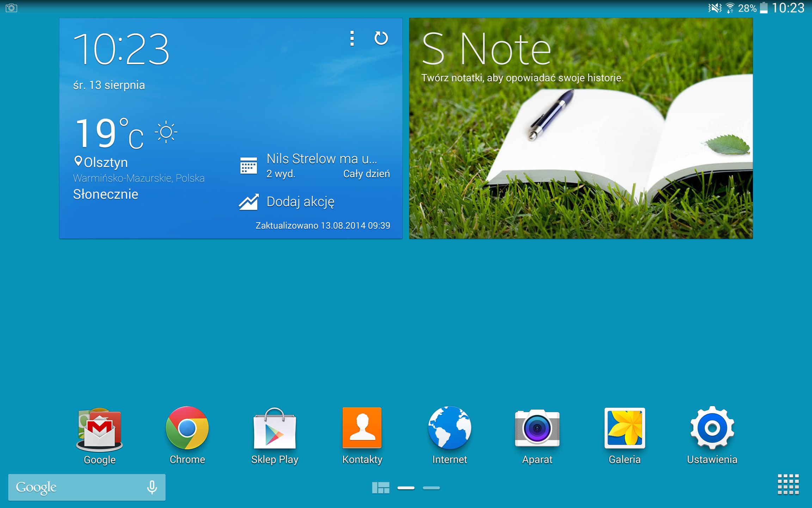Open the Kontakty contacts app
This screenshot has height=508, width=812.
click(x=362, y=428)
